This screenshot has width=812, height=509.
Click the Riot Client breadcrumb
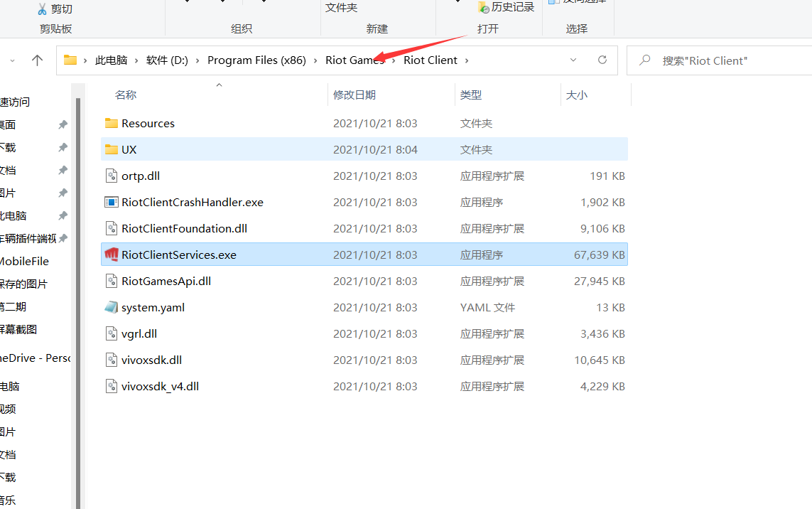(431, 60)
